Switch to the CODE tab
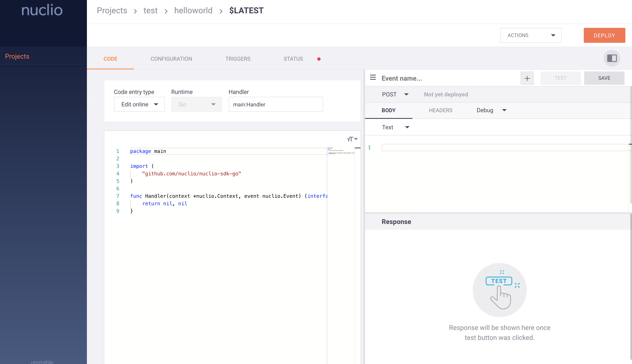The image size is (632, 364). point(110,59)
